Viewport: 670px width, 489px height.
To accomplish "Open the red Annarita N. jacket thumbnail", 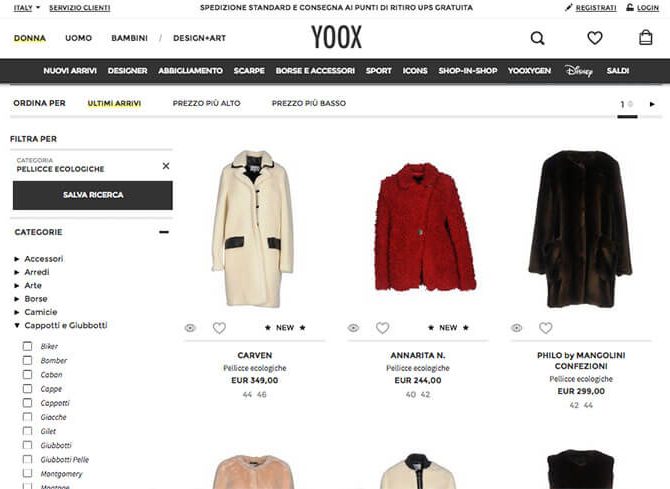I will click(425, 227).
